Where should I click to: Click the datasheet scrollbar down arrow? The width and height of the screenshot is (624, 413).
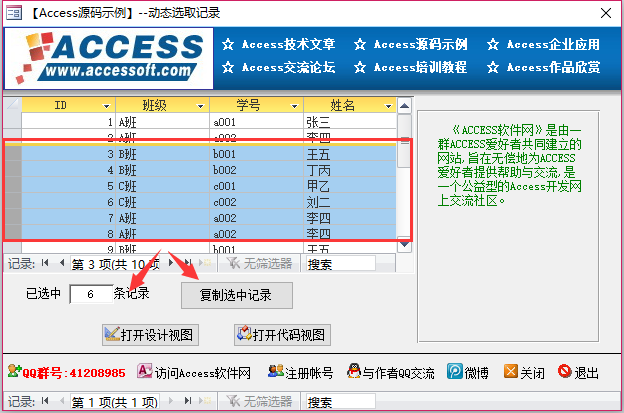point(404,245)
